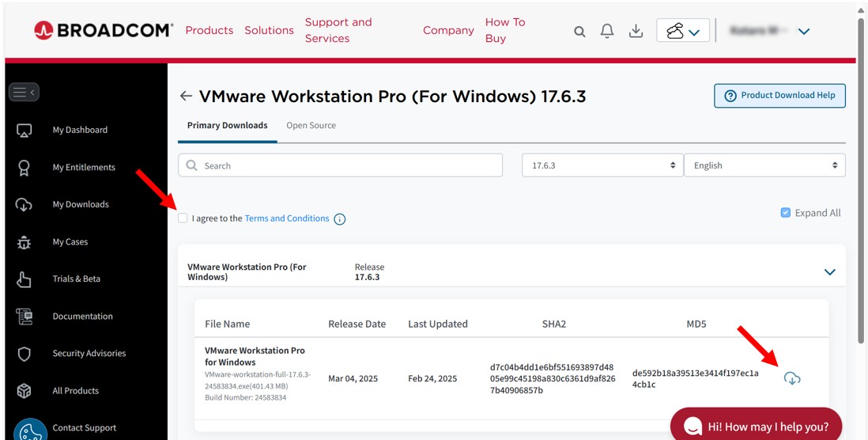Download VMware Workstation Pro for Windows file
Image resolution: width=868 pixels, height=440 pixels.
coord(792,378)
